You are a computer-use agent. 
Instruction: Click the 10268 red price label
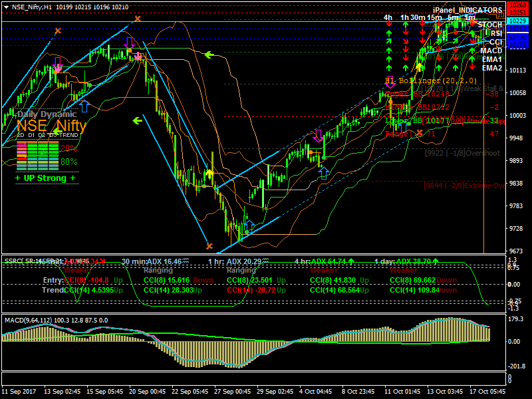[517, 5]
